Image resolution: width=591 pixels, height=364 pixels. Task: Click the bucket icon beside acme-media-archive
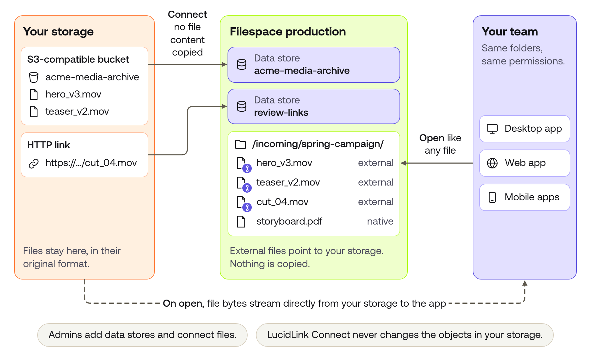(34, 77)
